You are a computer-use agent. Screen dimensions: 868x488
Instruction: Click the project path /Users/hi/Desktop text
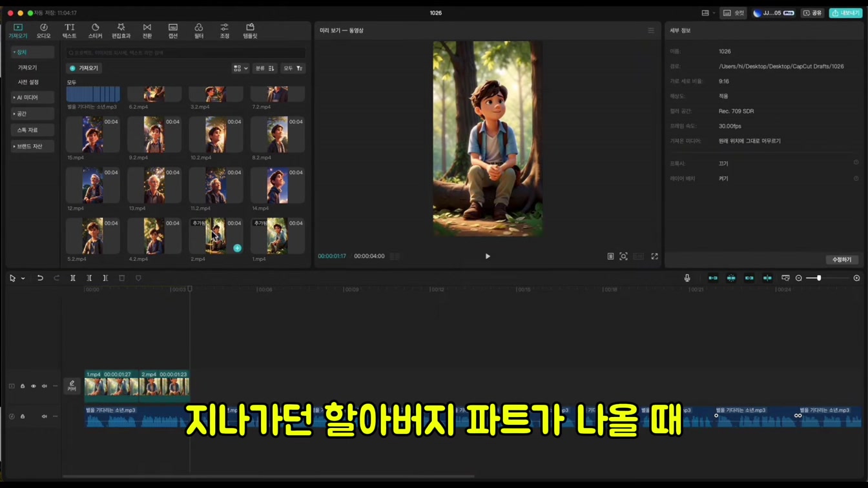[781, 66]
